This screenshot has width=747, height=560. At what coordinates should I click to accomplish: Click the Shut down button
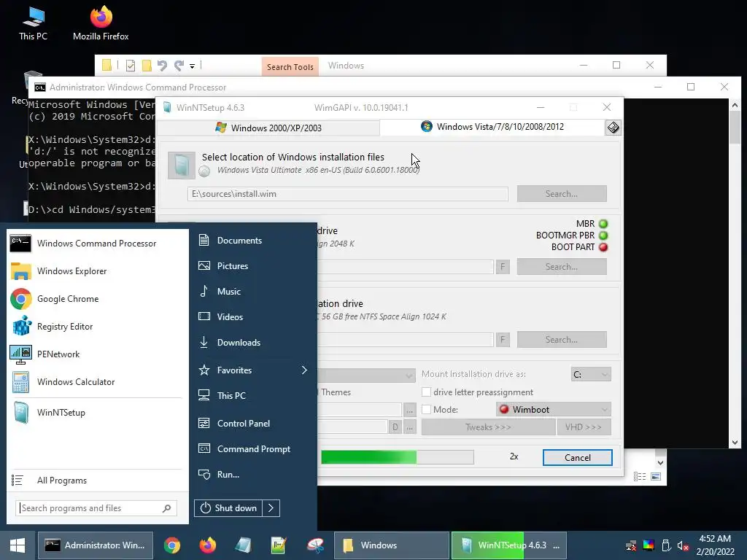228,508
